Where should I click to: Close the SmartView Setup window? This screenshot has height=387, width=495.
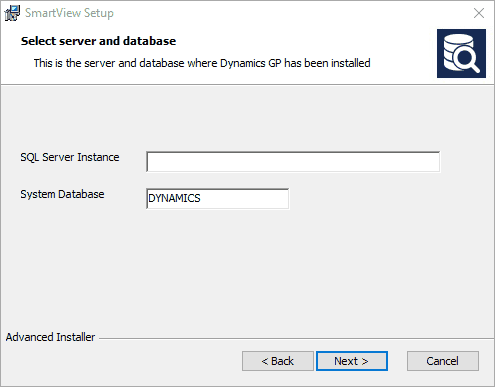(479, 13)
